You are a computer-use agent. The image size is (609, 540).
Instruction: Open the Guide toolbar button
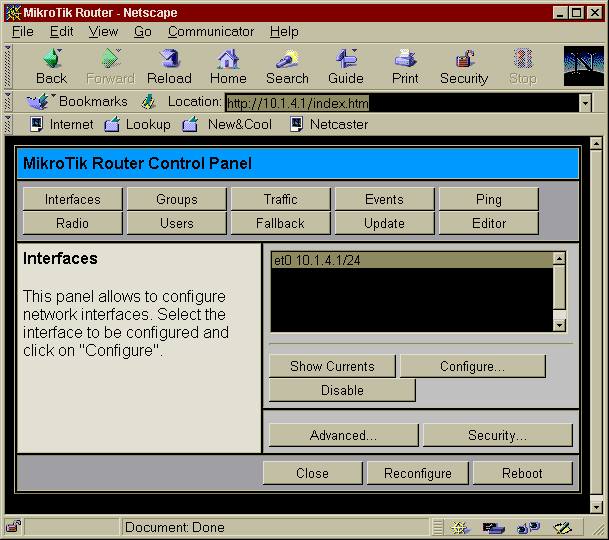pyautogui.click(x=346, y=66)
